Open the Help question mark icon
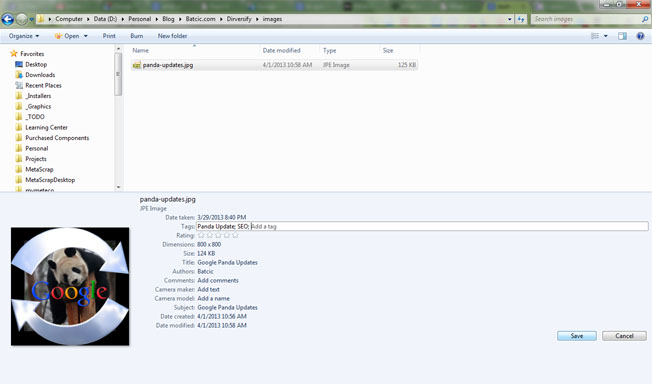Image resolution: width=652 pixels, height=384 pixels. click(640, 36)
